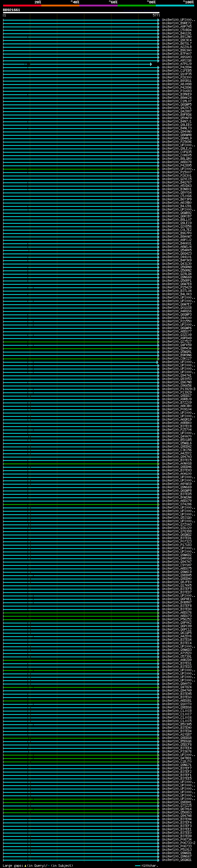Select label UniRef100_Q6TH14
The width and height of the screenshot is (197, 868).
pos(176,809)
